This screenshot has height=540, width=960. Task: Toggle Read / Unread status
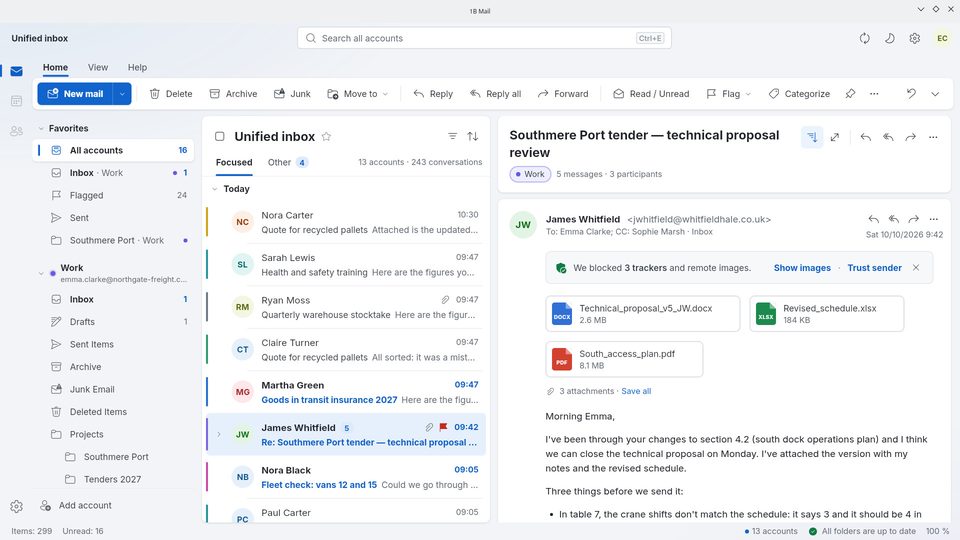[651, 94]
